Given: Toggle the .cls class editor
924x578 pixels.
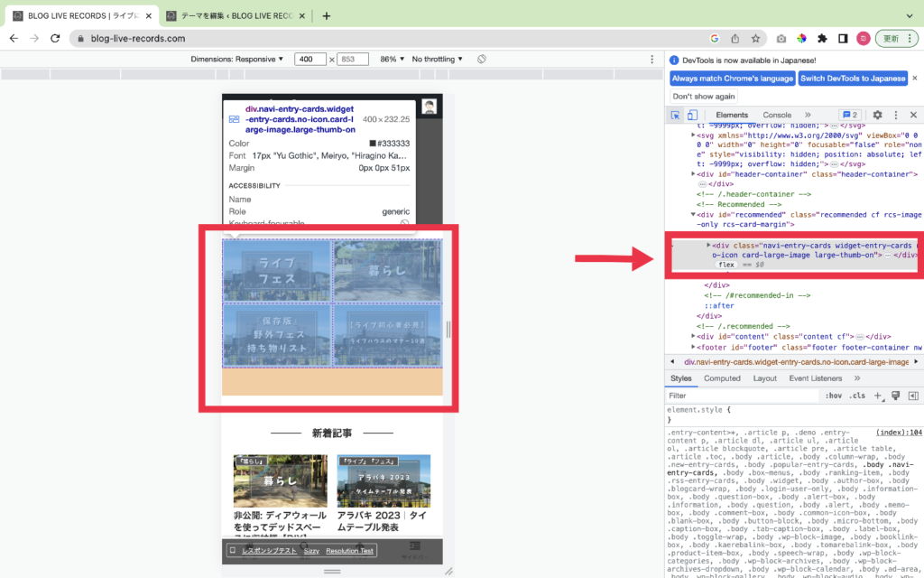Looking at the screenshot, I should (857, 396).
